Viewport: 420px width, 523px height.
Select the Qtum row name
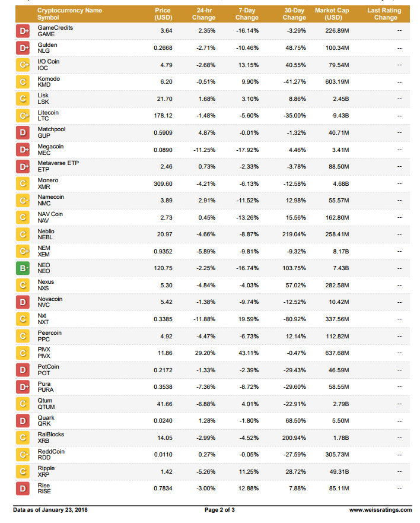point(45,401)
